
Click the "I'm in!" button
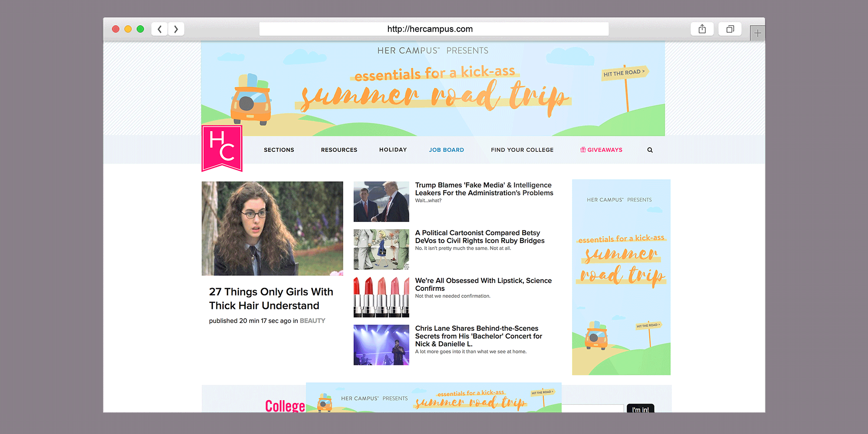(x=640, y=409)
